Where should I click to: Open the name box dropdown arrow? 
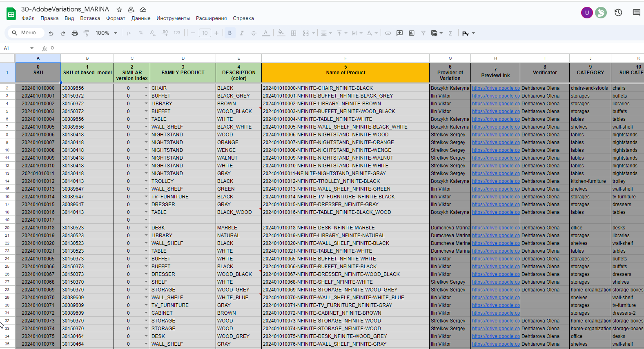(x=32, y=48)
